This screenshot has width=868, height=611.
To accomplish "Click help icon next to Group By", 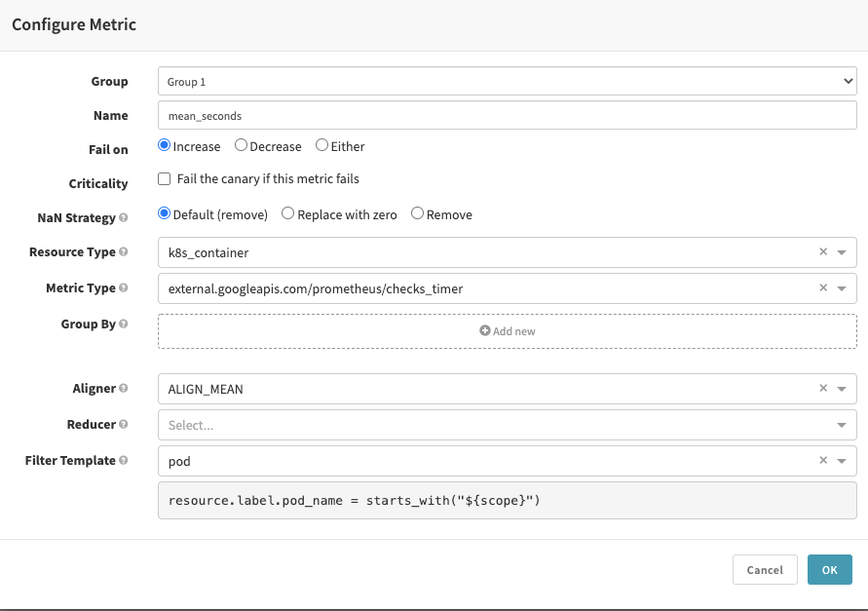I will (x=124, y=325).
